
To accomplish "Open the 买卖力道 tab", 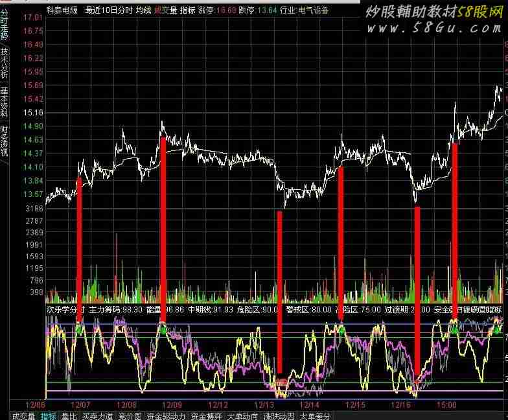I will 97,415.
